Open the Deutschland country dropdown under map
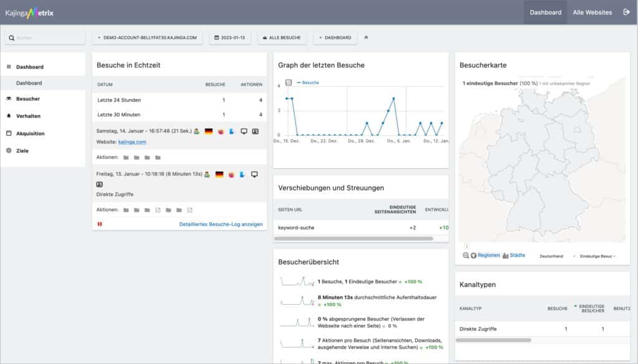 pos(557,256)
